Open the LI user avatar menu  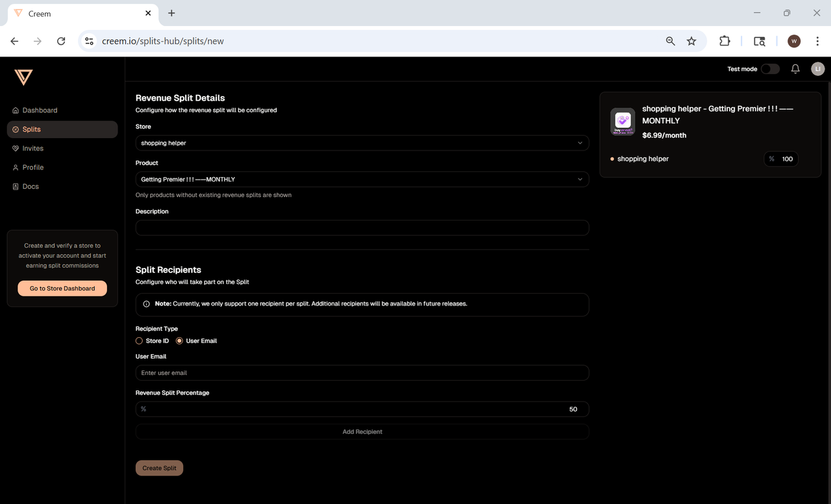(x=818, y=69)
